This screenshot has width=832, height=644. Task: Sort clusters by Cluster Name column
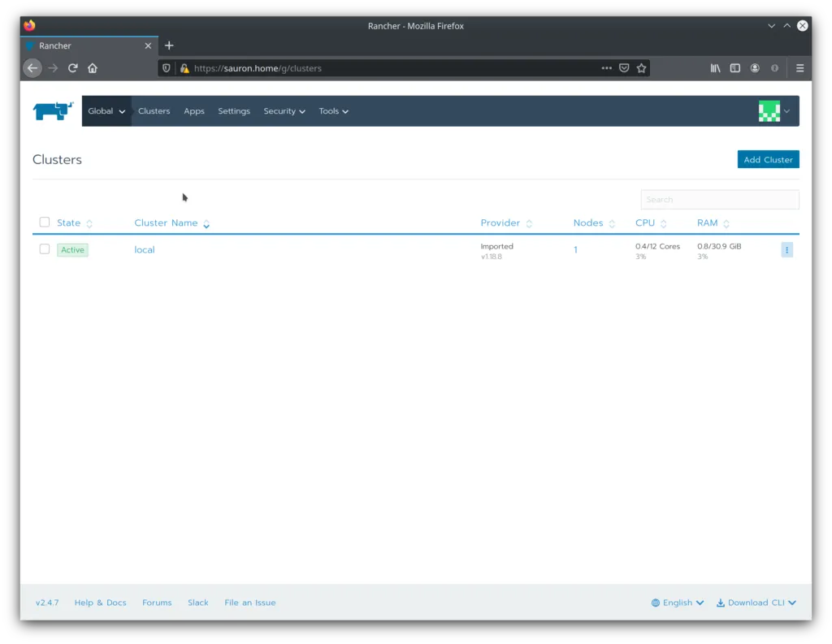172,223
